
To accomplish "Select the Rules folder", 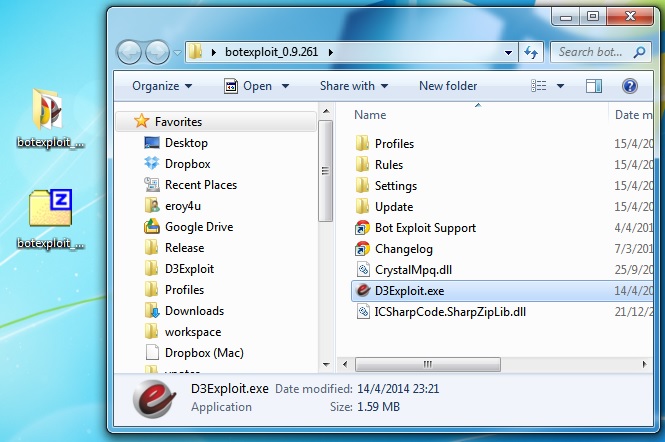I will (x=389, y=165).
